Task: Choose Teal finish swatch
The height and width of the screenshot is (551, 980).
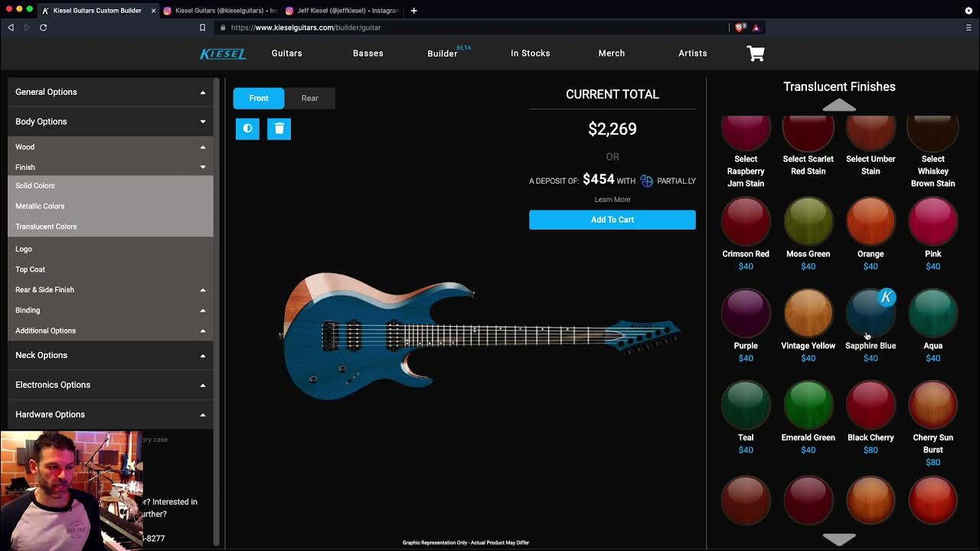Action: [x=746, y=405]
